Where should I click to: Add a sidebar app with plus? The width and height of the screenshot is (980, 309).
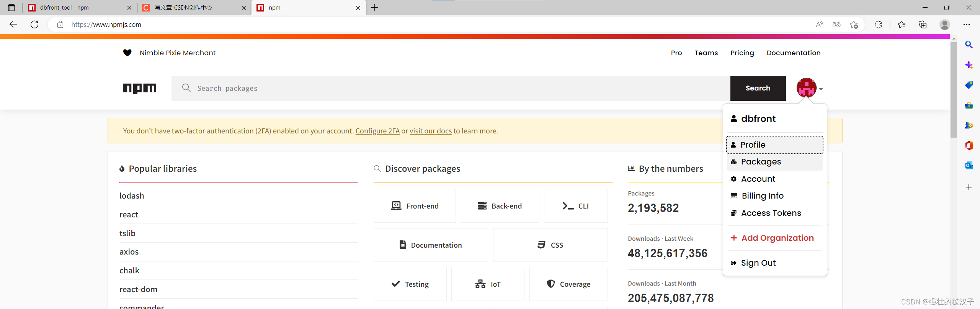coord(969,187)
